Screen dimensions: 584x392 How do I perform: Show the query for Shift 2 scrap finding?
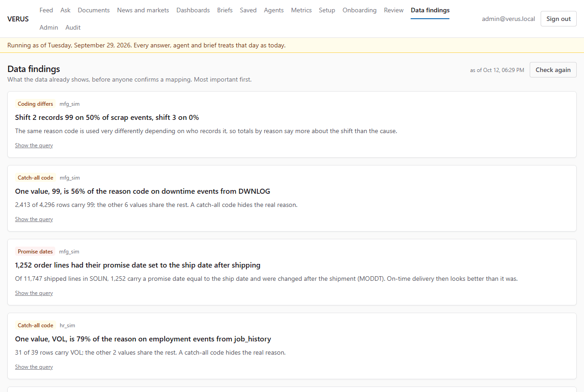[x=34, y=145]
